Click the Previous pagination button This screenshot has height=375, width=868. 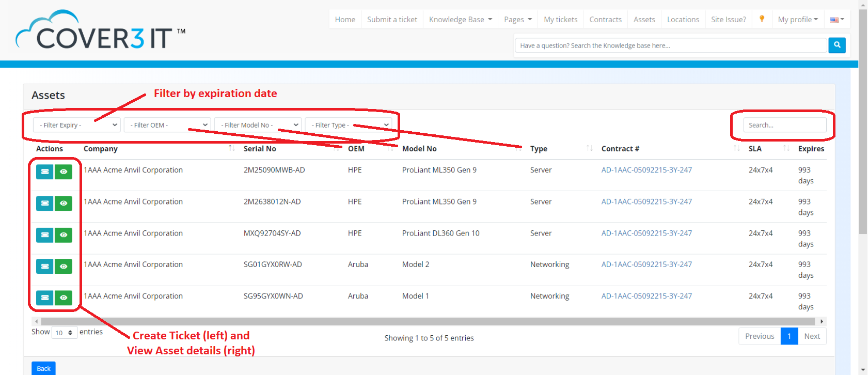click(760, 336)
